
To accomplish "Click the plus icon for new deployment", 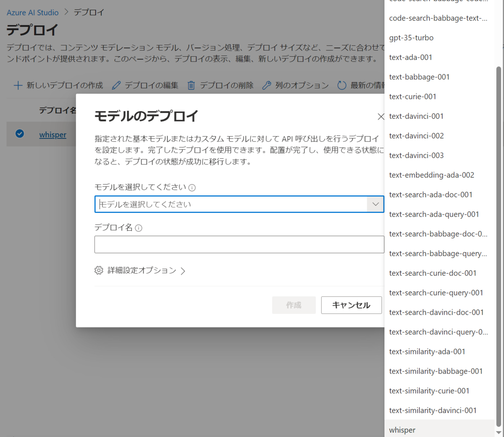I will click(18, 85).
